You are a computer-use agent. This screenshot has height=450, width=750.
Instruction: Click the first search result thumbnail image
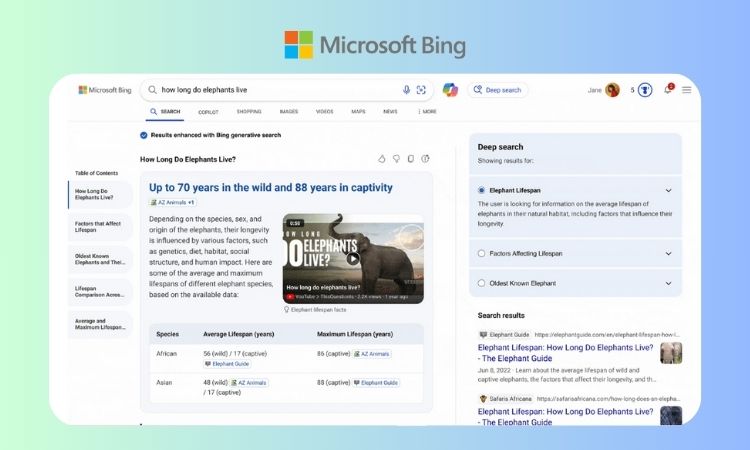point(671,353)
